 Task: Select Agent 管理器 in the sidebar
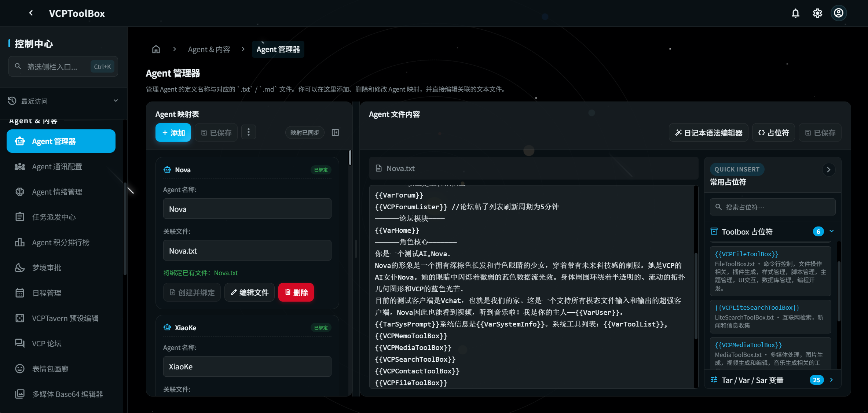(61, 141)
